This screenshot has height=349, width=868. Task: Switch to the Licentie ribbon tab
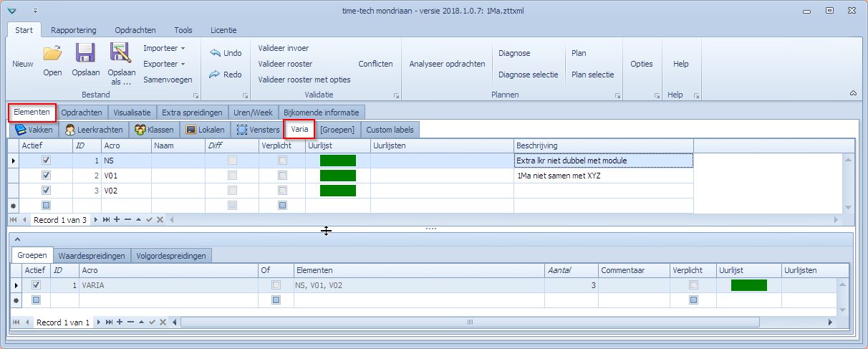[x=223, y=30]
